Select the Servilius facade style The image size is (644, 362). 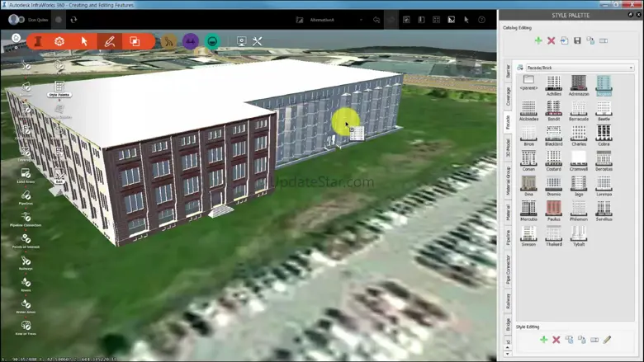coord(604,211)
